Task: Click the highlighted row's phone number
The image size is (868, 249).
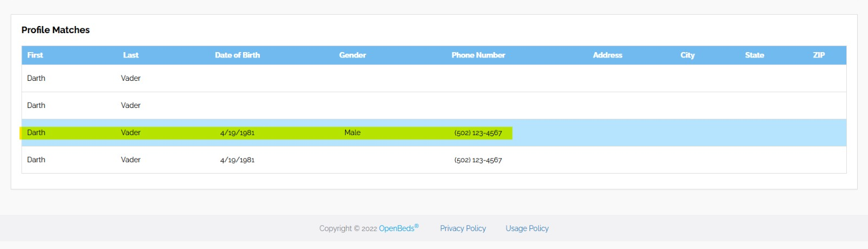Action: (478, 133)
